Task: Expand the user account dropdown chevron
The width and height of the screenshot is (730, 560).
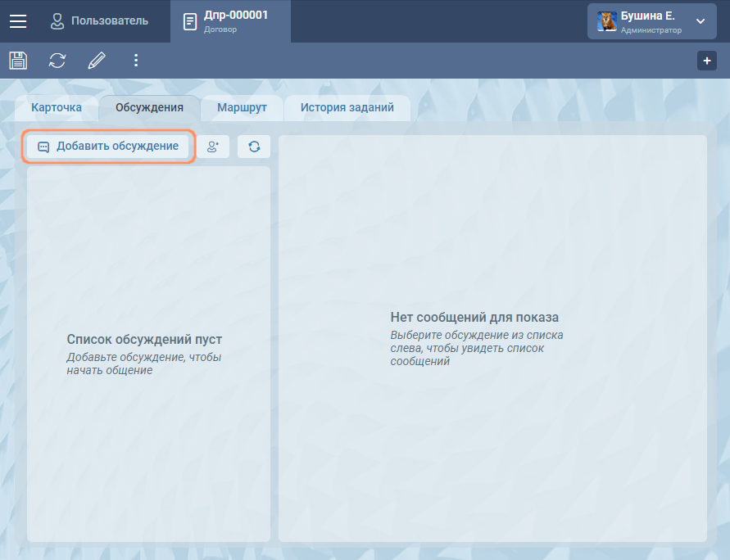Action: [x=700, y=21]
